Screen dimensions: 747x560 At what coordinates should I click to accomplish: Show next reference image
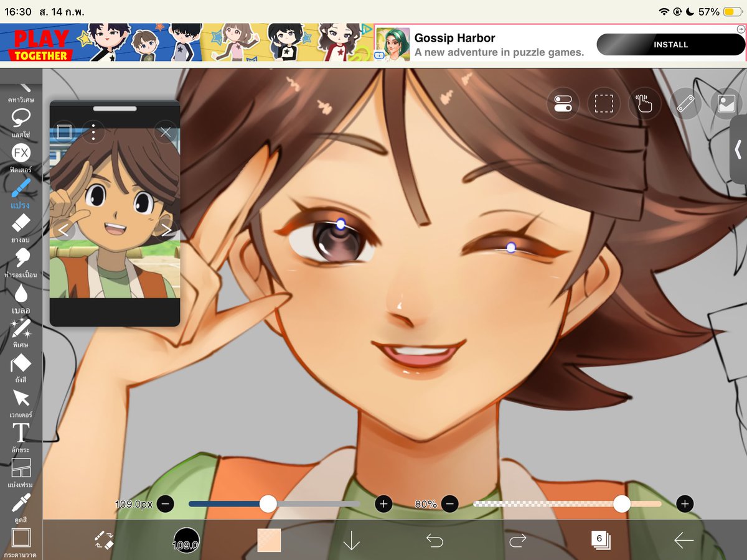tap(166, 230)
